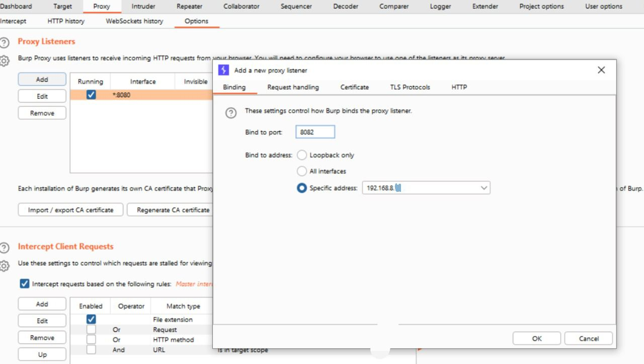644x364 pixels.
Task: Switch to HTTP history sub-tab
Action: (x=66, y=21)
